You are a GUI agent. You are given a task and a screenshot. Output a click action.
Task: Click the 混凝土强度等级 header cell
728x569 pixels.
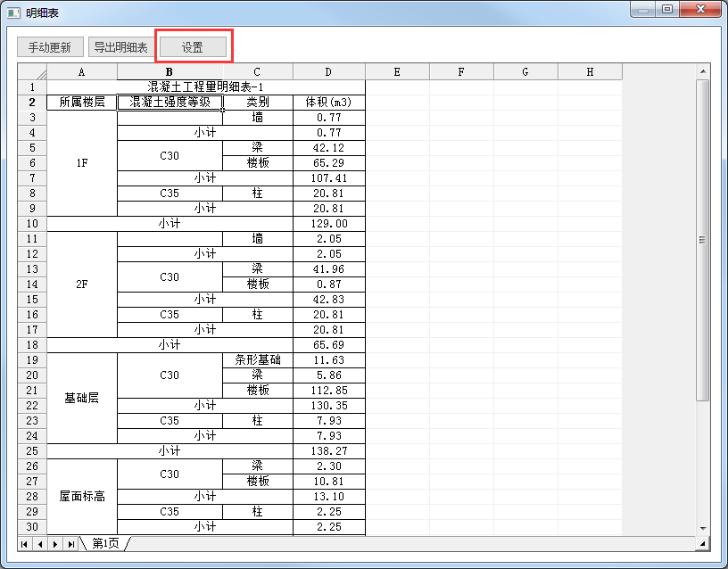[170, 103]
